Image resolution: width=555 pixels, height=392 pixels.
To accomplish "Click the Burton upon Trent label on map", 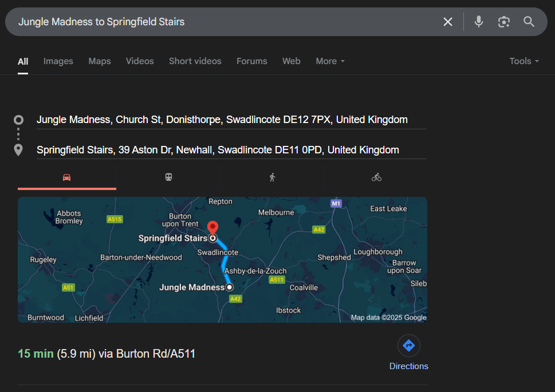I will 180,220.
